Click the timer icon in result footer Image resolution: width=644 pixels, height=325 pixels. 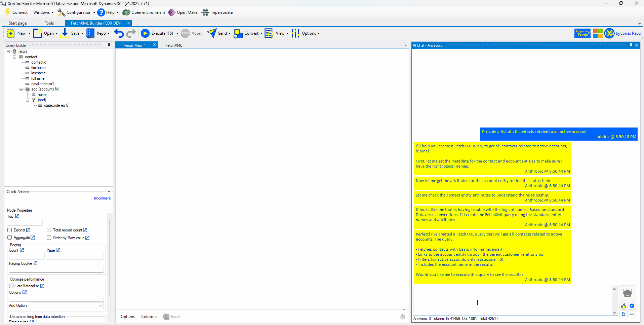(x=403, y=317)
